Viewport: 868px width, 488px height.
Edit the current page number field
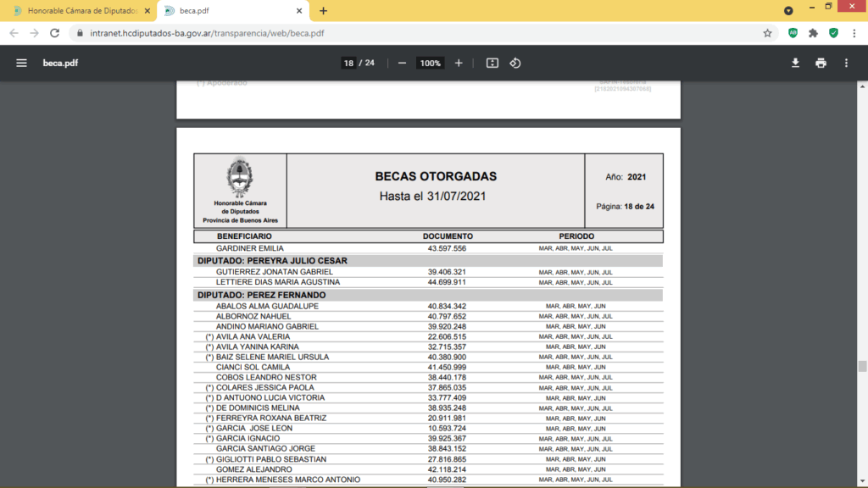[x=348, y=63]
